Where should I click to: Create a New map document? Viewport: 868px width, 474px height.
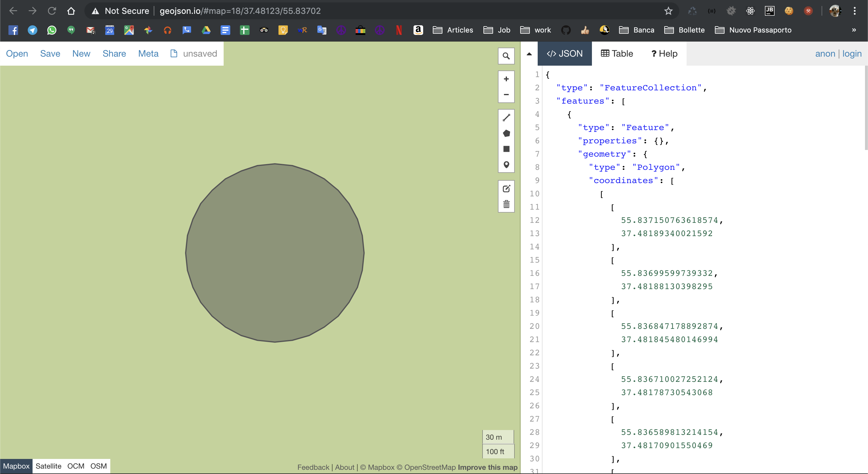pyautogui.click(x=81, y=54)
